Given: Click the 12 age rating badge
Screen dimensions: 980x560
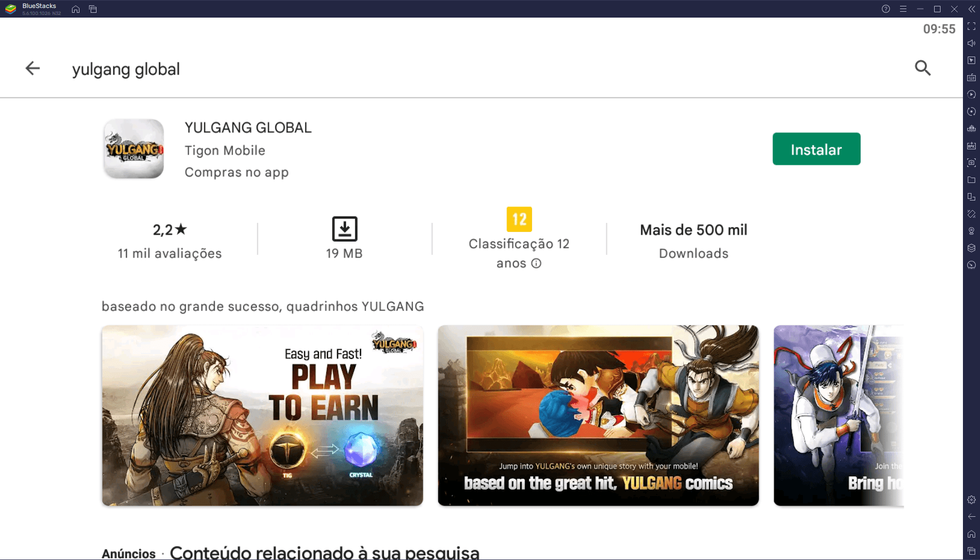Looking at the screenshot, I should click(519, 219).
